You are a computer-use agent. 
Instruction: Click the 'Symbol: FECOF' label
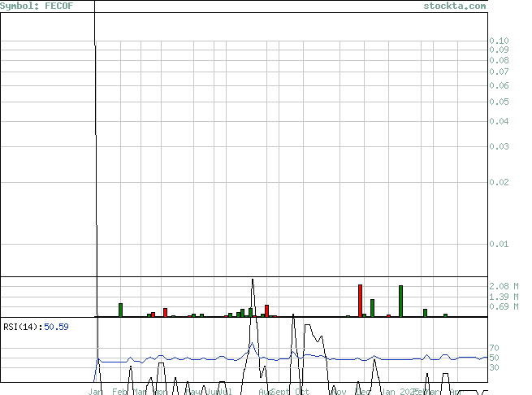[37, 6]
